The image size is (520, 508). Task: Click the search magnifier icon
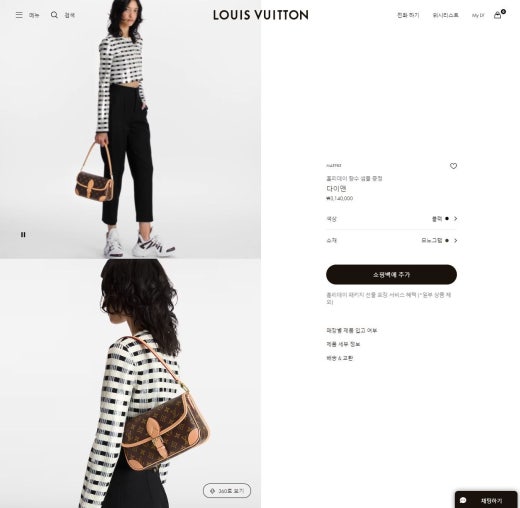[x=54, y=15]
